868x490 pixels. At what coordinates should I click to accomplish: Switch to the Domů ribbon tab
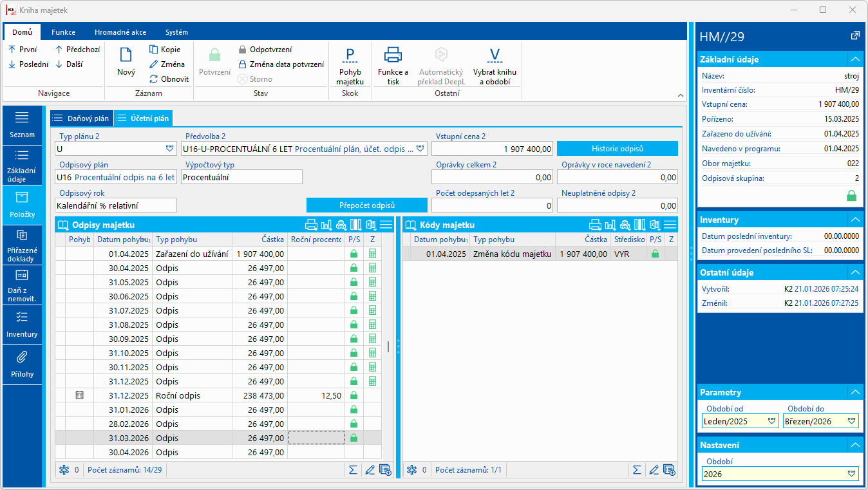coord(22,32)
